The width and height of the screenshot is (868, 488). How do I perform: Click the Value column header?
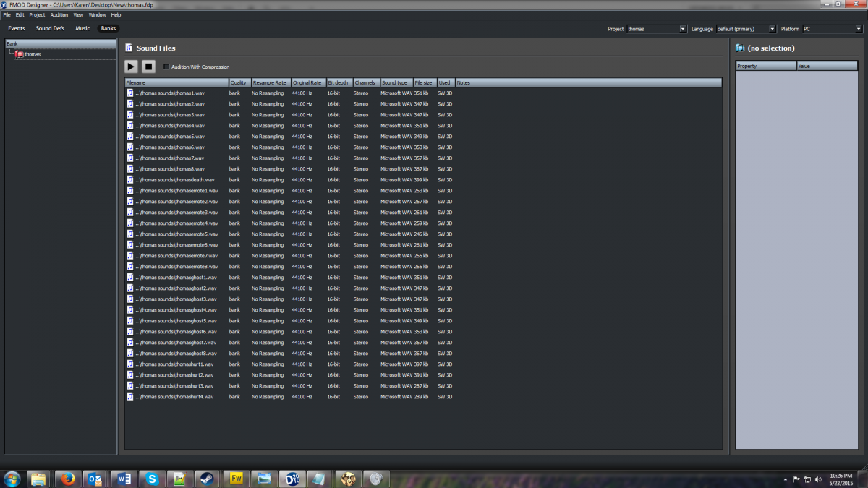click(829, 66)
